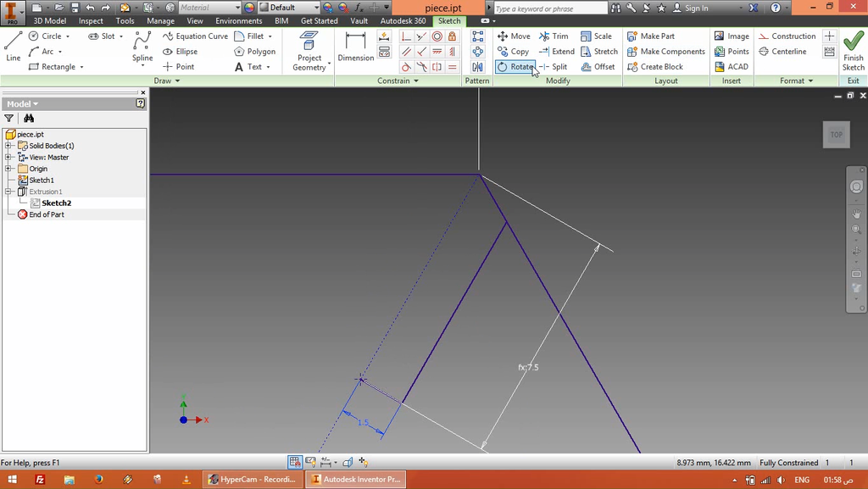This screenshot has width=868, height=489.
Task: Toggle snap to grid in status bar
Action: 295,461
